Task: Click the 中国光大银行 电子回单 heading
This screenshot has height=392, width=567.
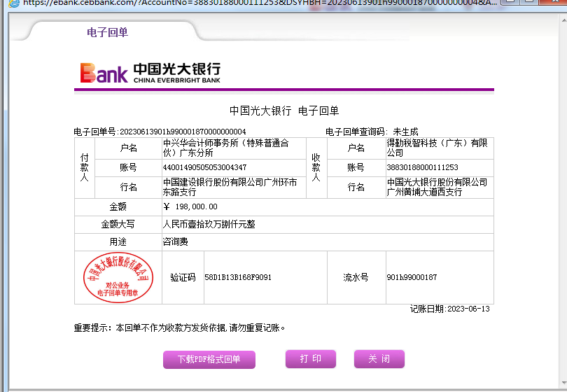Action: [284, 111]
